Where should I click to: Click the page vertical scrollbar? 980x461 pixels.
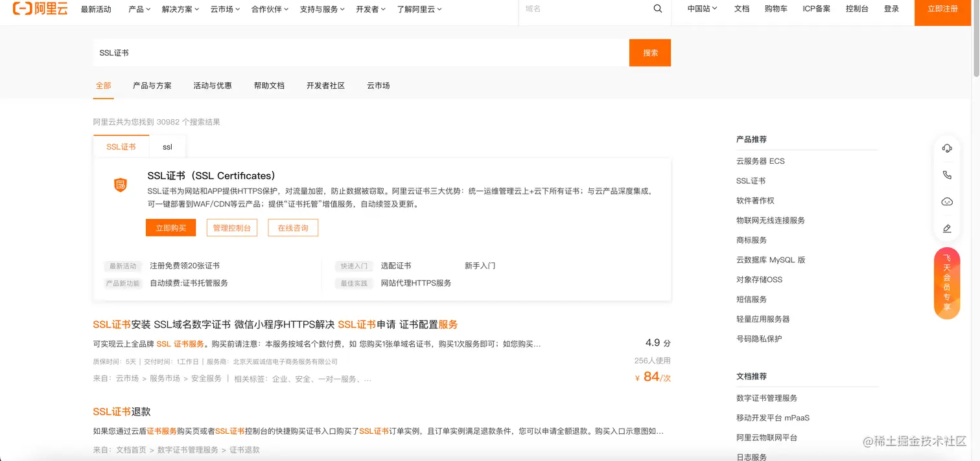pos(976,39)
